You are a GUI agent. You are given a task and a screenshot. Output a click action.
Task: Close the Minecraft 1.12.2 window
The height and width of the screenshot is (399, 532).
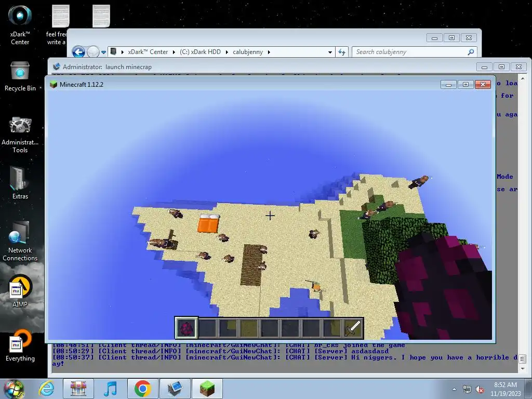(483, 85)
